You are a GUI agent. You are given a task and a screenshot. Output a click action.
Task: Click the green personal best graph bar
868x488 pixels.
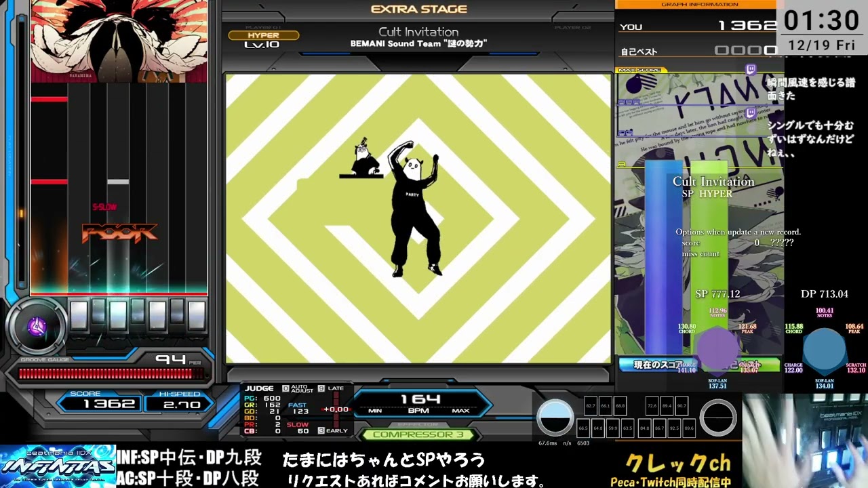click(709, 258)
